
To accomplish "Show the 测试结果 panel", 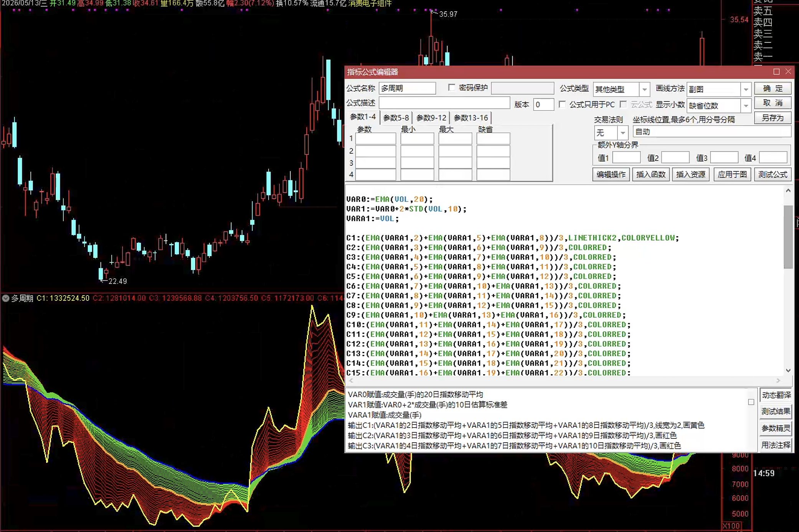I will coord(776,411).
